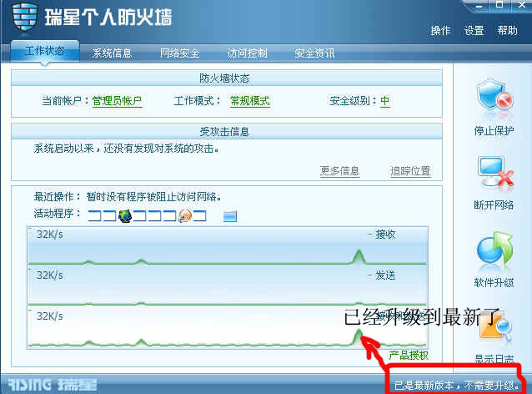532x394 pixels.
Task: Switch to the 工作状态 tab
Action: click(45, 51)
